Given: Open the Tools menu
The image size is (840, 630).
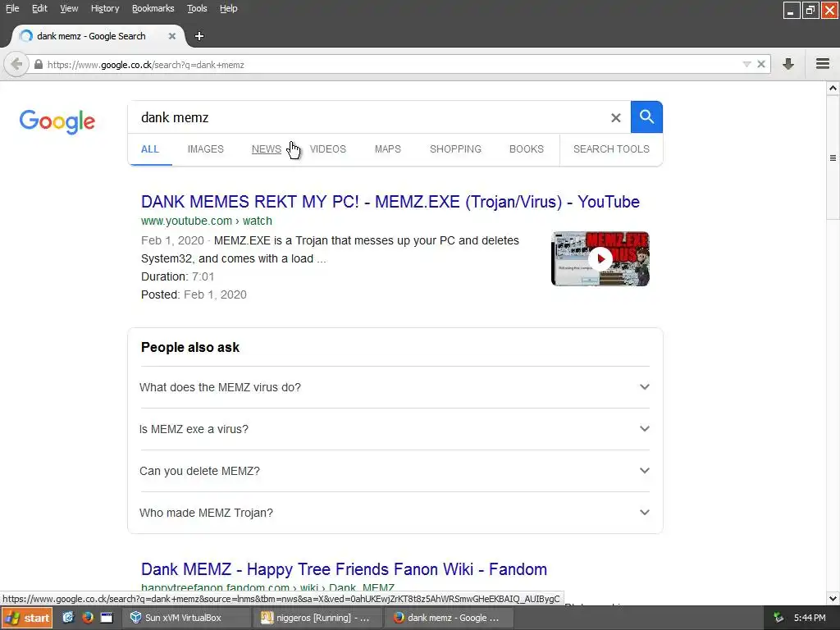Looking at the screenshot, I should coord(197,8).
